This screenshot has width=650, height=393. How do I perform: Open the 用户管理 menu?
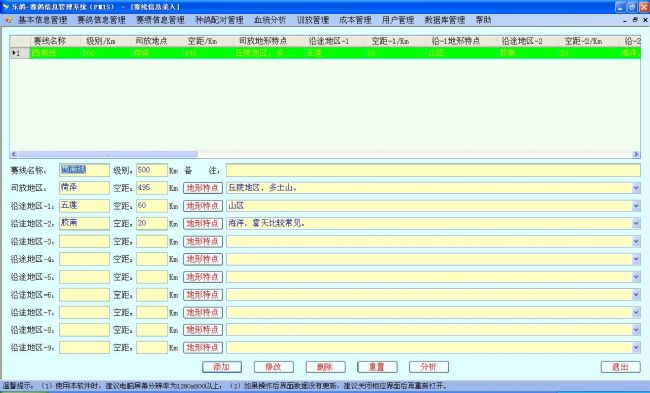coord(398,20)
